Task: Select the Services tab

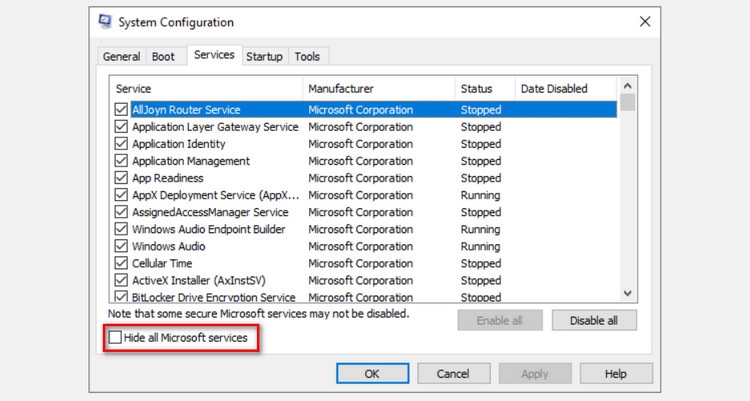Action: coord(214,55)
